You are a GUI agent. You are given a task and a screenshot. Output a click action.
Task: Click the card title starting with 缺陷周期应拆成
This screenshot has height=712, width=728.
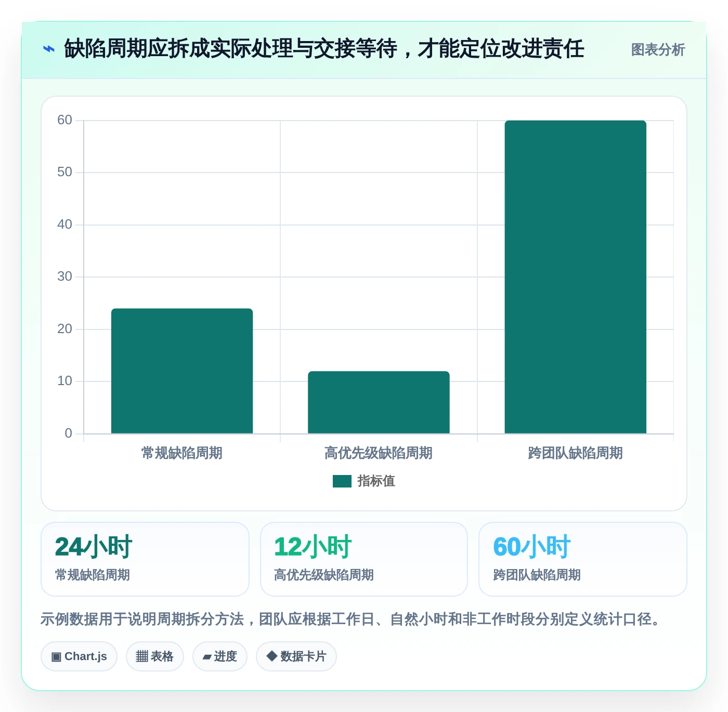point(324,49)
